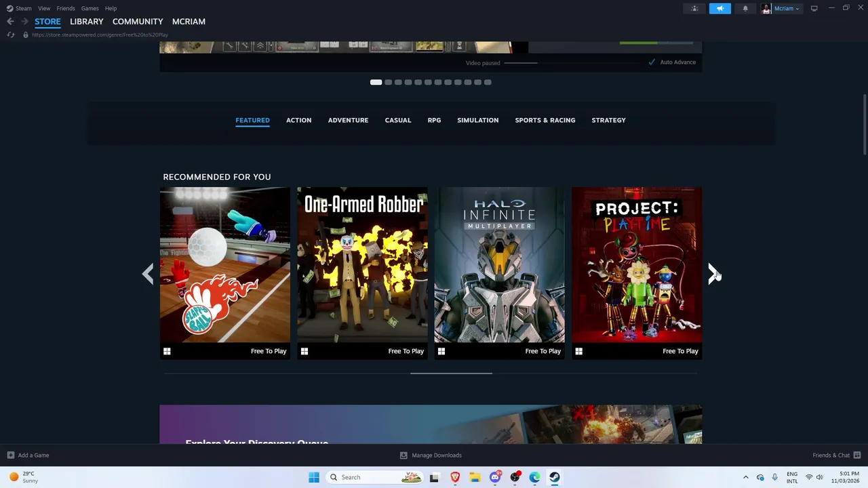Select the second carousel page dot
This screenshot has width=868, height=488.
388,82
